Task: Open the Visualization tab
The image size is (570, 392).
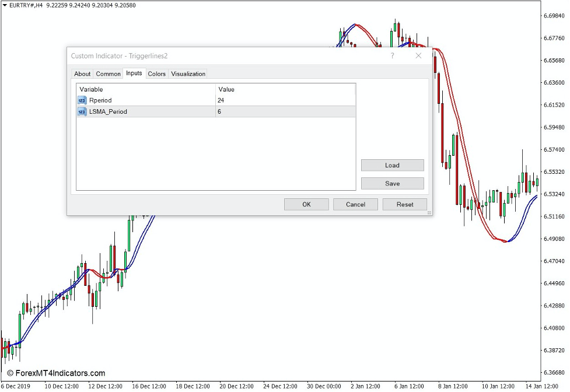Action: [x=188, y=73]
